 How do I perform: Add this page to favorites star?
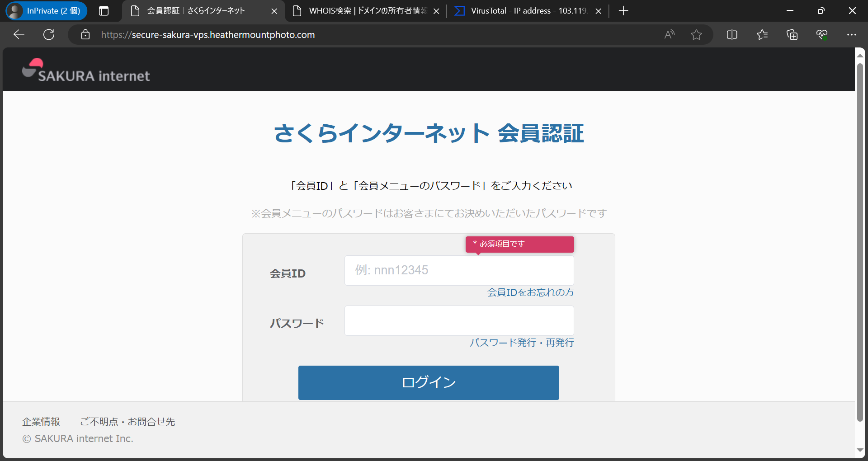(x=696, y=34)
